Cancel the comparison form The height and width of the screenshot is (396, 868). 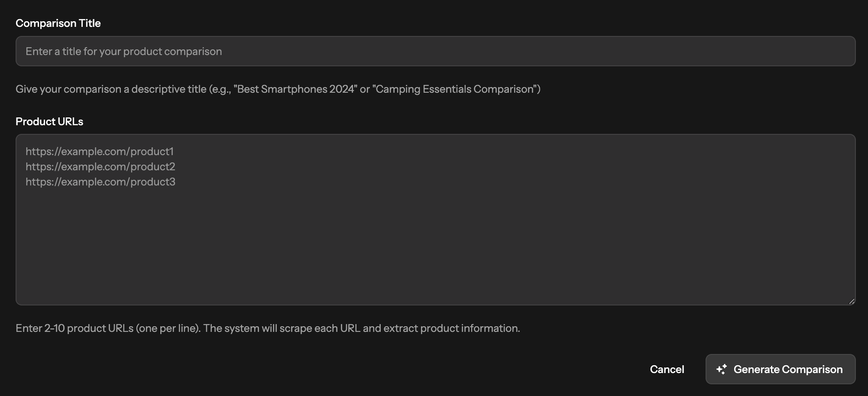pyautogui.click(x=667, y=369)
